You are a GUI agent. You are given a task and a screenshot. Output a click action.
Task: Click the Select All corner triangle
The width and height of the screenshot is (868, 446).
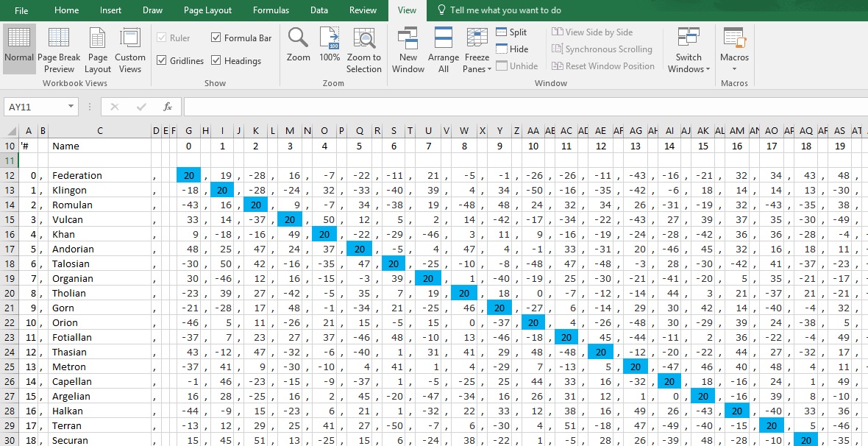click(10, 131)
